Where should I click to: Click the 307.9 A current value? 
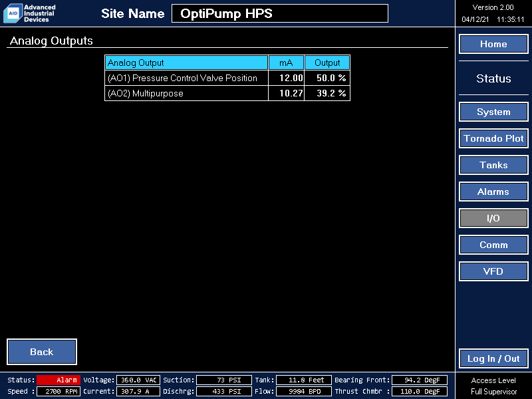pos(138,391)
